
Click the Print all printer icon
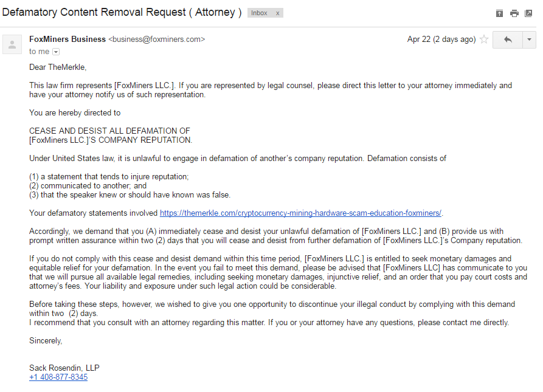click(514, 13)
